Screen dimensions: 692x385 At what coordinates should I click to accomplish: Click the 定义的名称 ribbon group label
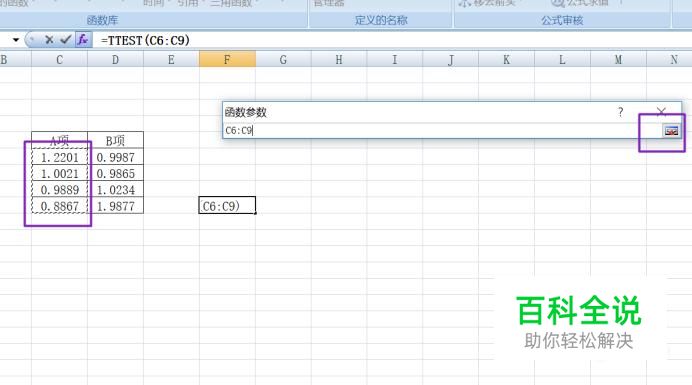381,20
